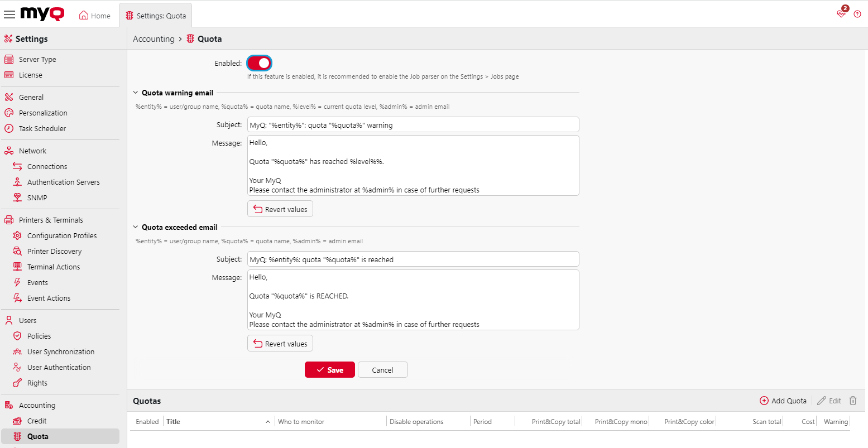Screen dimensions: 868x448
Task: Click the Title column sort arrow
Action: (267, 422)
